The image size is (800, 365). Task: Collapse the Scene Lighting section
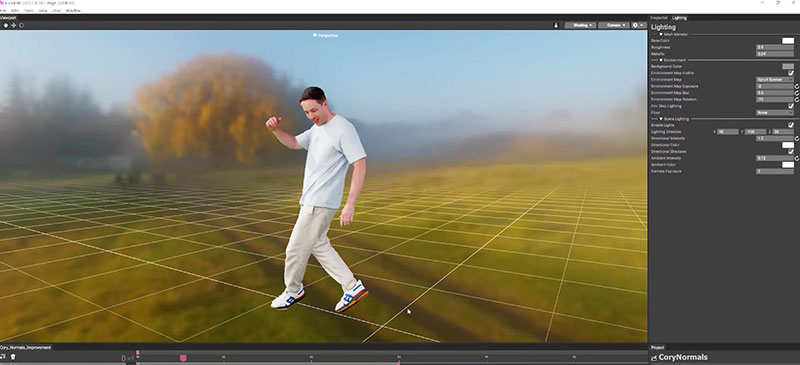661,118
